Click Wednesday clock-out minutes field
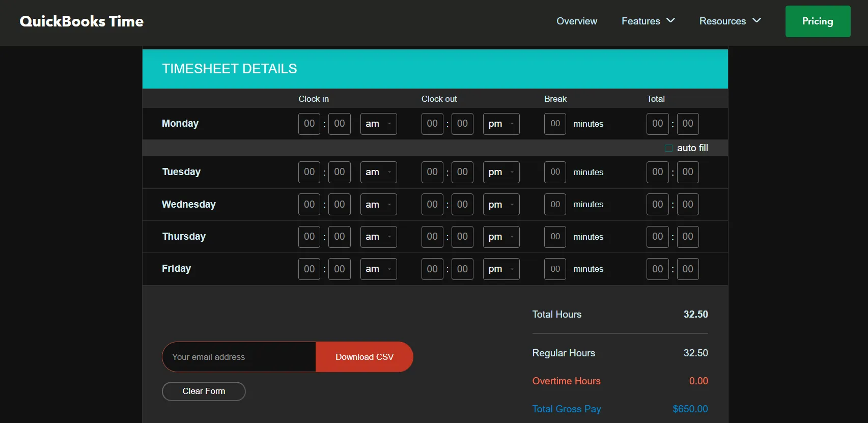Screen dimensions: 868x423 [x=462, y=205]
